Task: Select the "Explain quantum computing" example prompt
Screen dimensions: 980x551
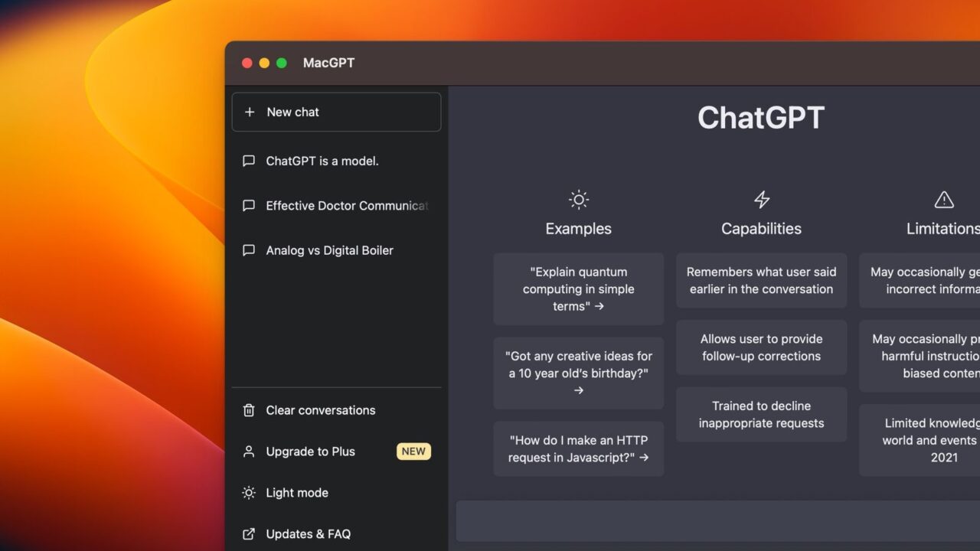Action: point(578,289)
